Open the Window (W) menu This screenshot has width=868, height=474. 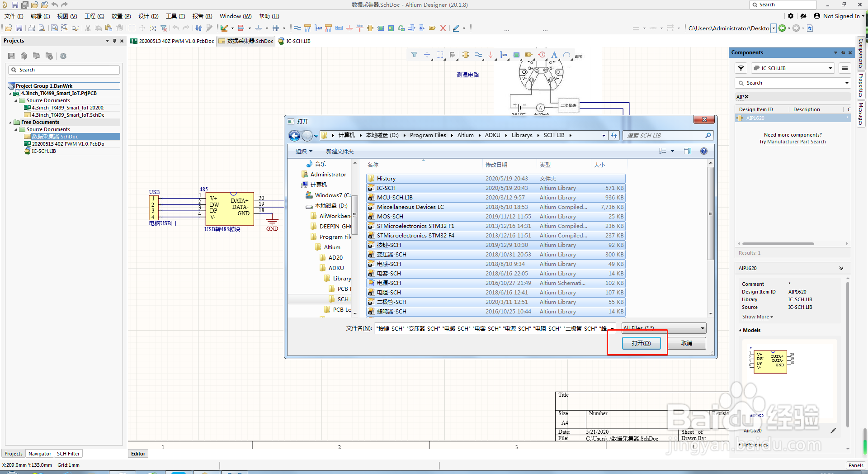coord(236,16)
